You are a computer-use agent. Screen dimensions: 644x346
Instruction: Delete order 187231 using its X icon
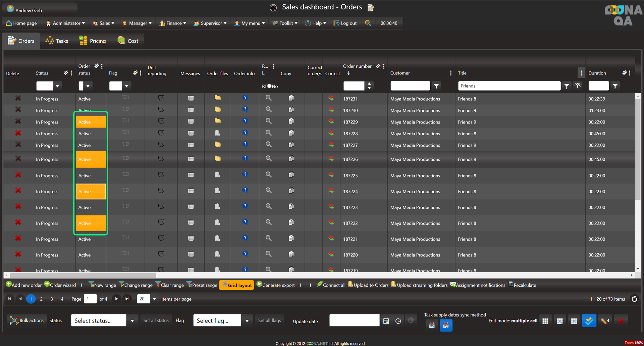[x=18, y=98]
